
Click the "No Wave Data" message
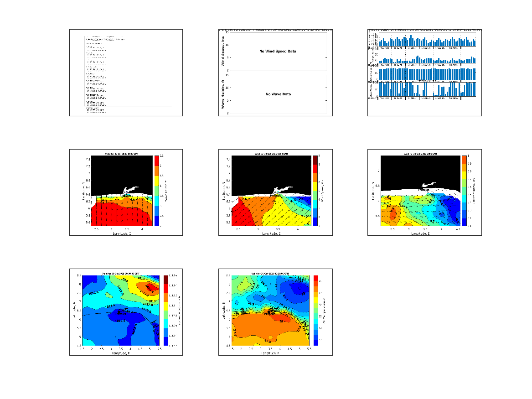coord(278,94)
